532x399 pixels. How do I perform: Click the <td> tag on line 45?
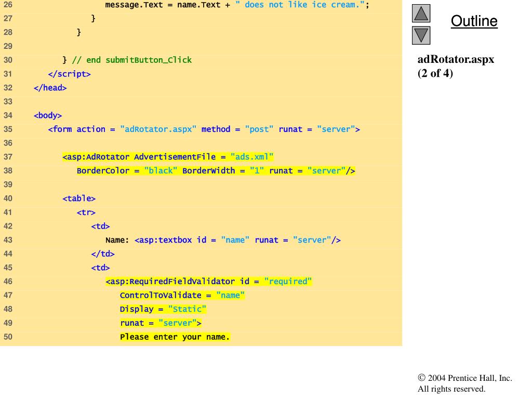pyautogui.click(x=100, y=268)
